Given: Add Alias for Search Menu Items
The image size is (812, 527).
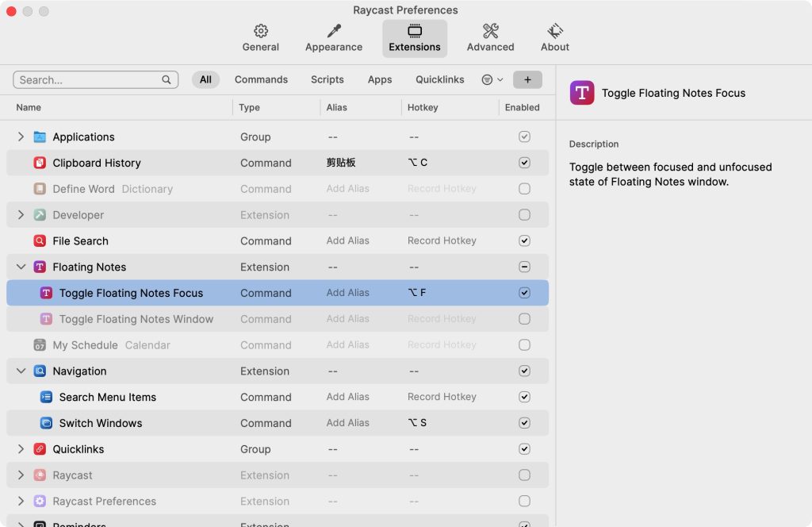Looking at the screenshot, I should (347, 397).
